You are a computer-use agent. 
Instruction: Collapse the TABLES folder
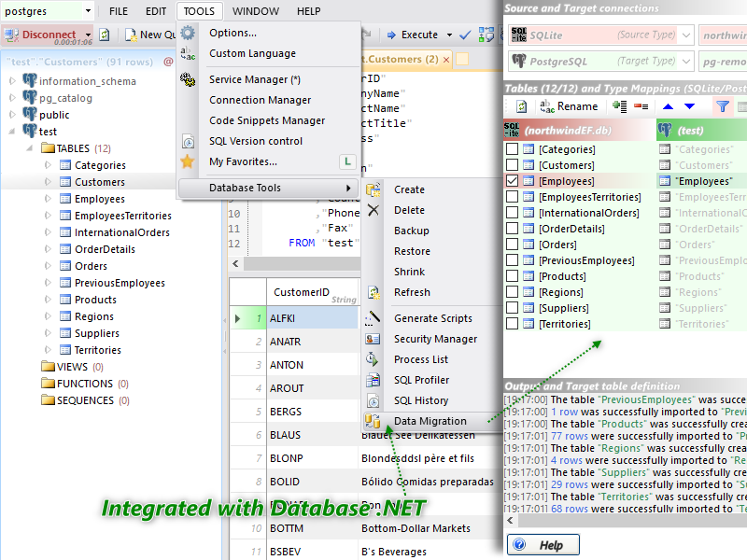coord(30,148)
